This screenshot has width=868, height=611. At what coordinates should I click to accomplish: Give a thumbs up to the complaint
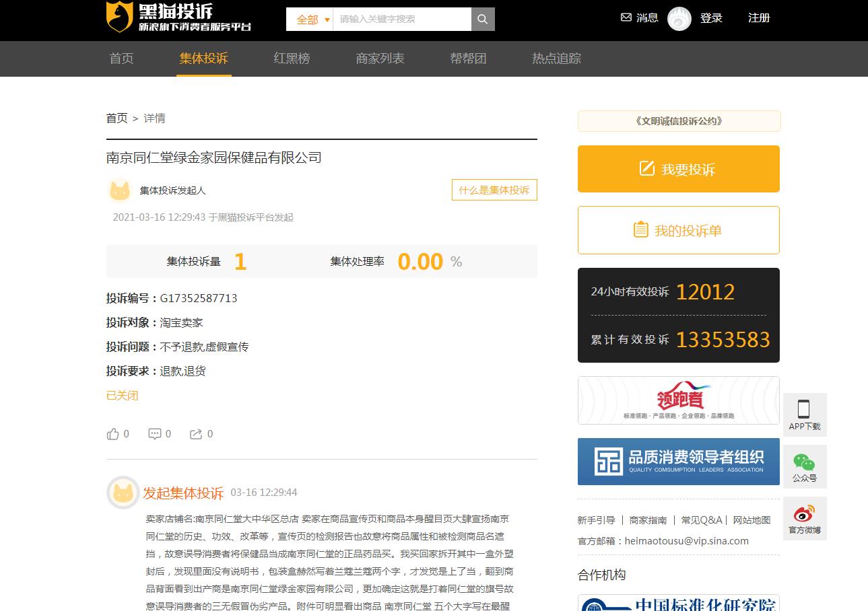(x=112, y=433)
